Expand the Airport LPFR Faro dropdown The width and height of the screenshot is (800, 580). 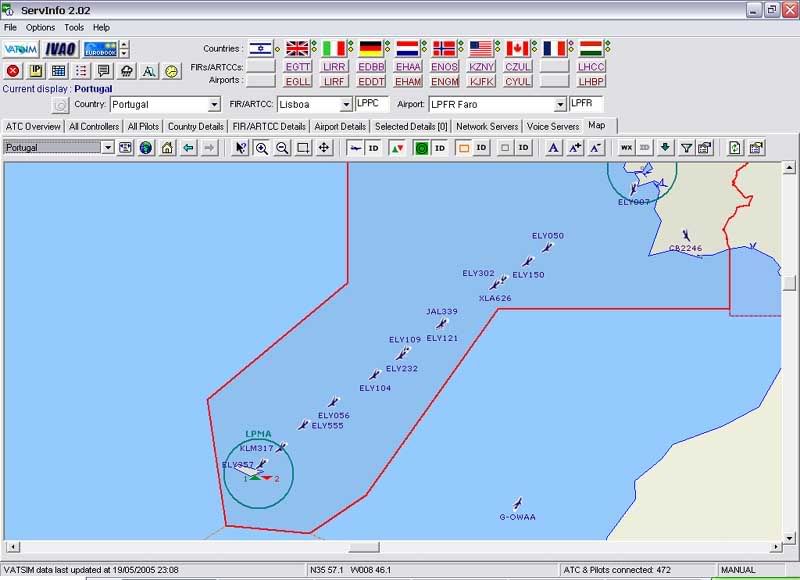click(x=560, y=105)
